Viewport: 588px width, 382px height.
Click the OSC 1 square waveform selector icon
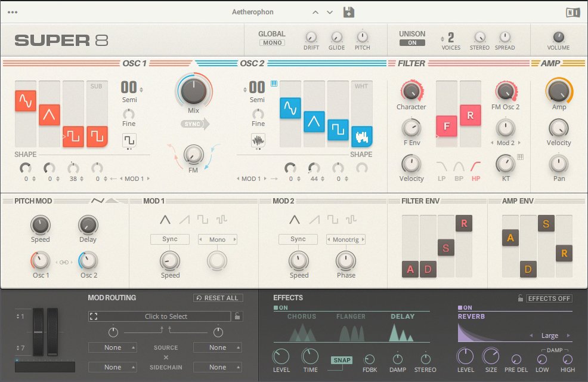129,140
